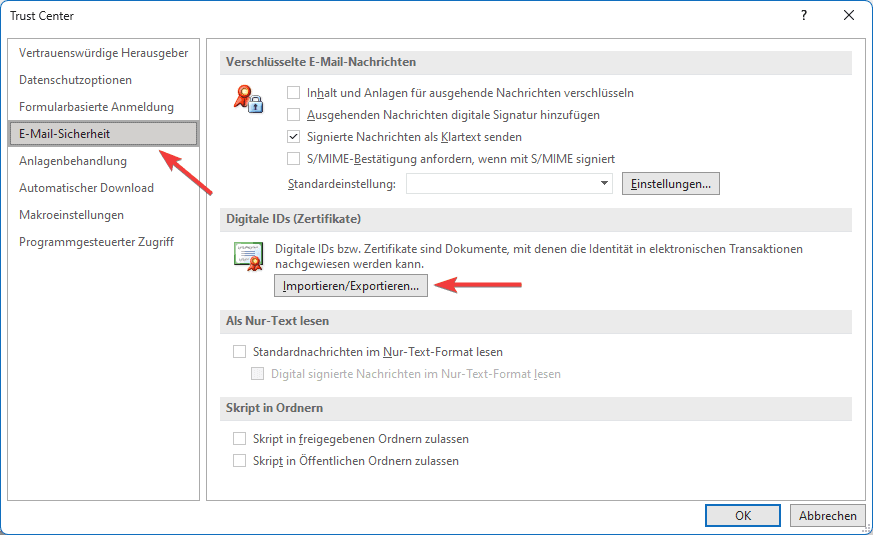873x535 pixels.
Task: Open Vertrauenswürdige Herausgeber section
Action: pos(103,53)
